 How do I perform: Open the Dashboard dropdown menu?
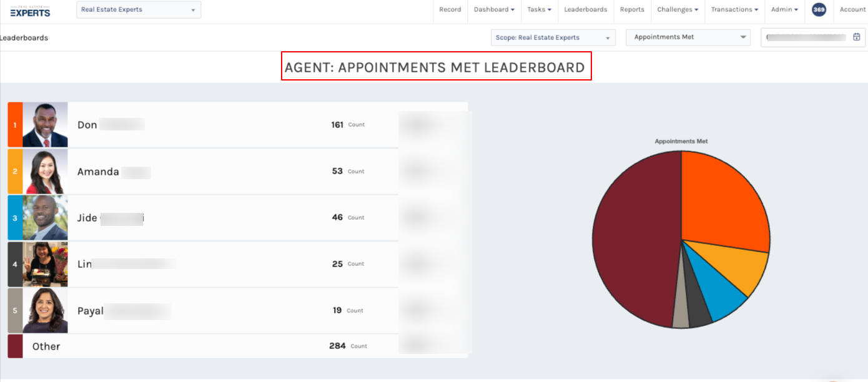tap(494, 10)
